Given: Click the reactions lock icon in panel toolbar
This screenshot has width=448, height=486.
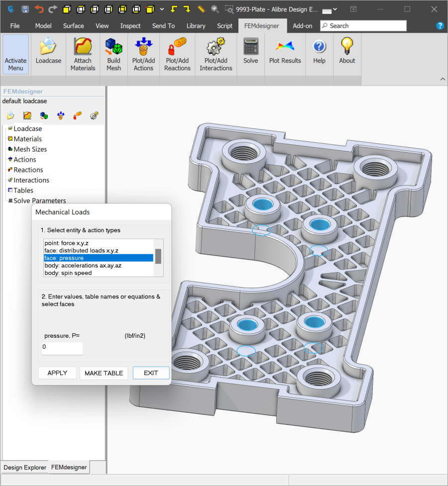Looking at the screenshot, I should click(77, 115).
